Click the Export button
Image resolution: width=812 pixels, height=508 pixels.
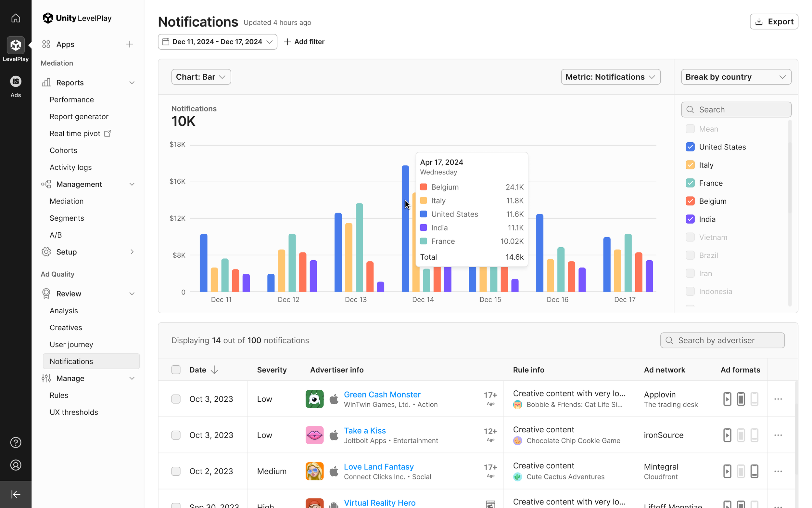[x=774, y=22]
